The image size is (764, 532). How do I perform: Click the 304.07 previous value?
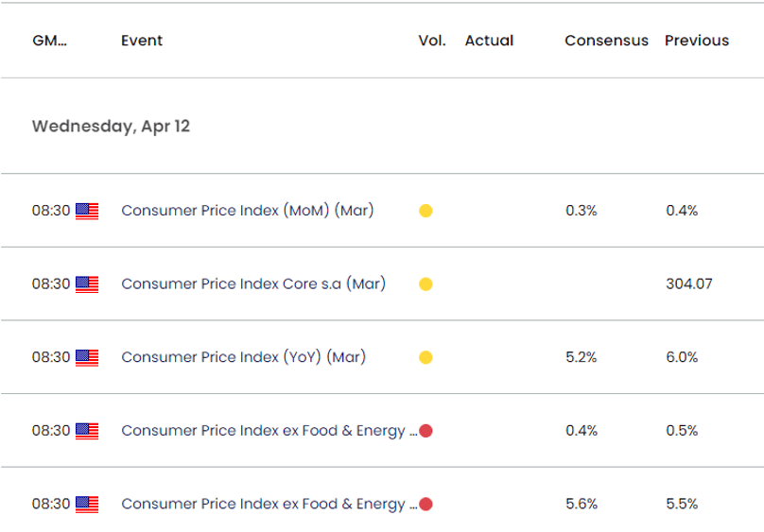coord(689,283)
